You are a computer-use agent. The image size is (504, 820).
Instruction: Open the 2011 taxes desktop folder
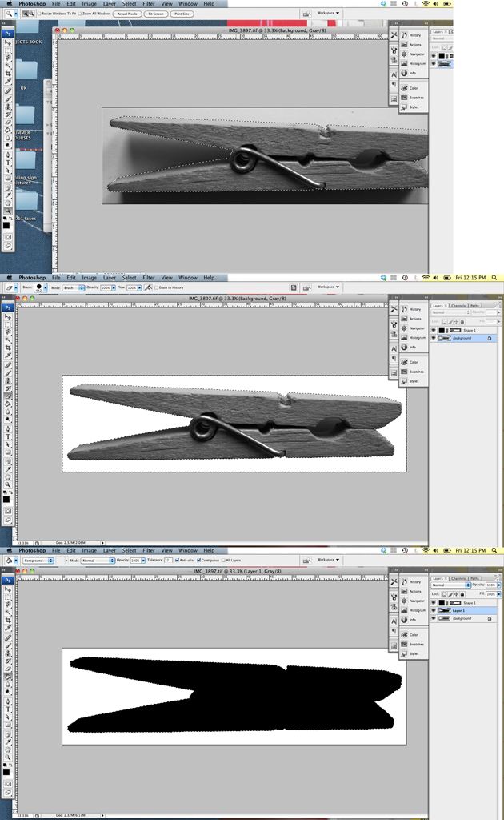click(22, 204)
